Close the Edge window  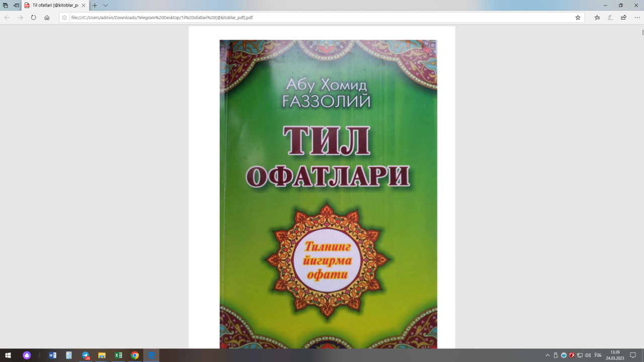636,5
